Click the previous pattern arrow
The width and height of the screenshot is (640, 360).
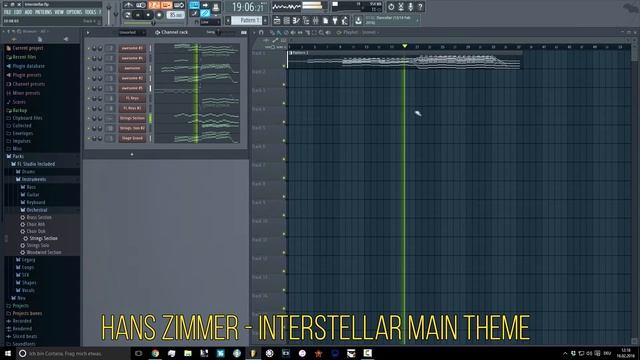pyautogui.click(x=228, y=20)
